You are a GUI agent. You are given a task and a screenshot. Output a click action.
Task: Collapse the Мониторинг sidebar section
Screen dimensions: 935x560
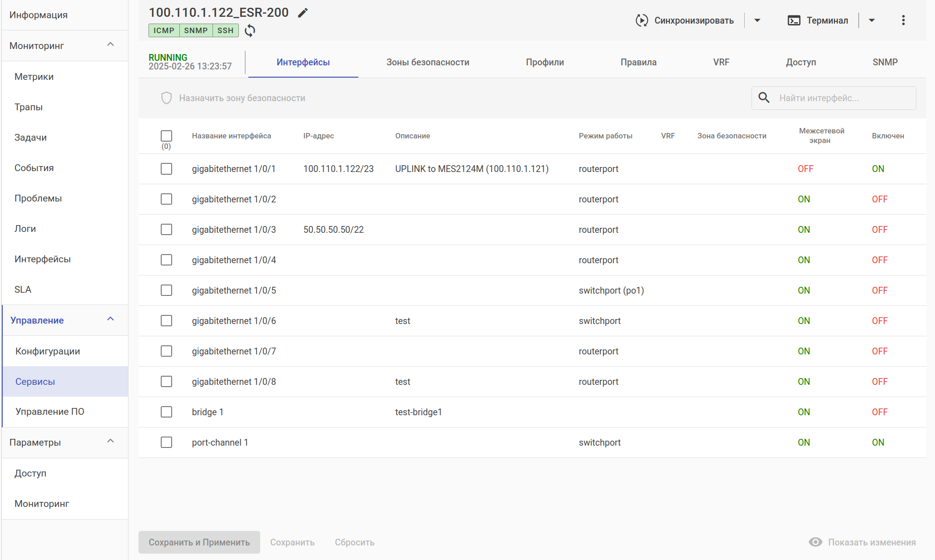click(x=110, y=45)
